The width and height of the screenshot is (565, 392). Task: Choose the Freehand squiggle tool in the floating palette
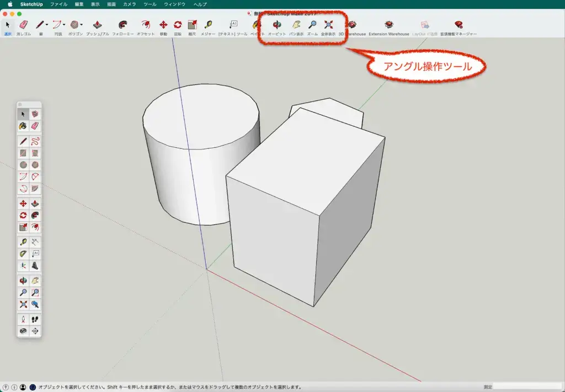[35, 141]
